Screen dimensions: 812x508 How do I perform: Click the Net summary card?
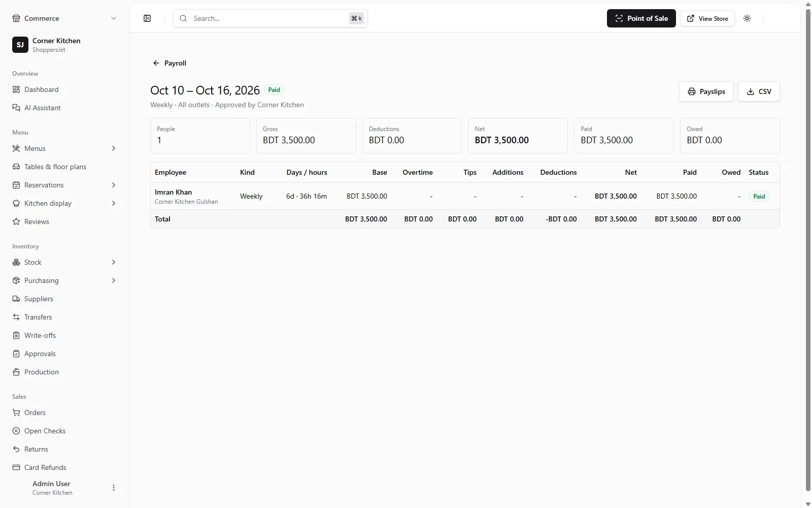[x=518, y=136]
